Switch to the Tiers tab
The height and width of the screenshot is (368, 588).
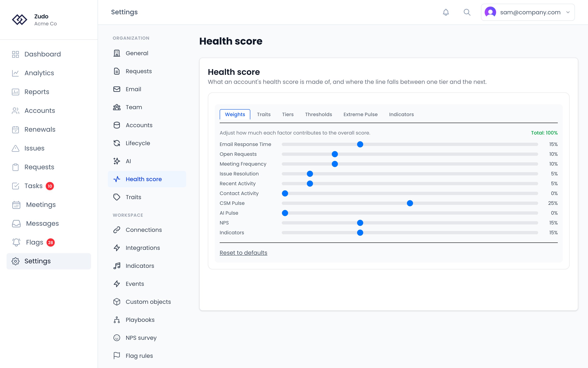(288, 114)
